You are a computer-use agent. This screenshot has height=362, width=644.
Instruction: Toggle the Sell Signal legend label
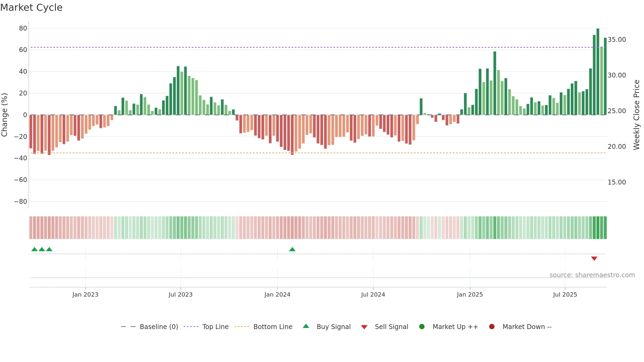391,327
